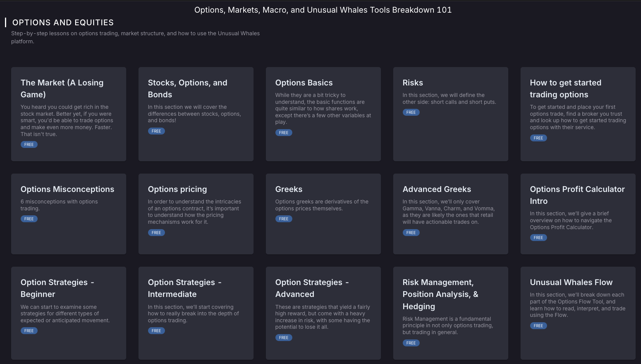Click FREE badge on The Market card
The image size is (641, 364).
coord(29,144)
